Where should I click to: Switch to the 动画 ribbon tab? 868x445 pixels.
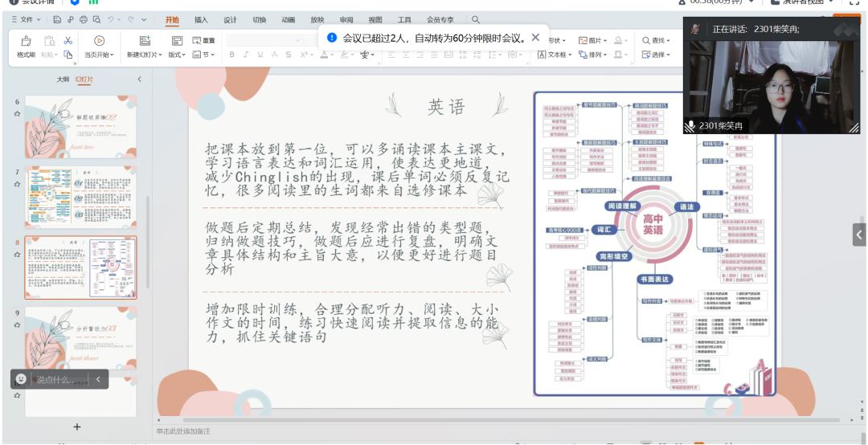[x=288, y=20]
